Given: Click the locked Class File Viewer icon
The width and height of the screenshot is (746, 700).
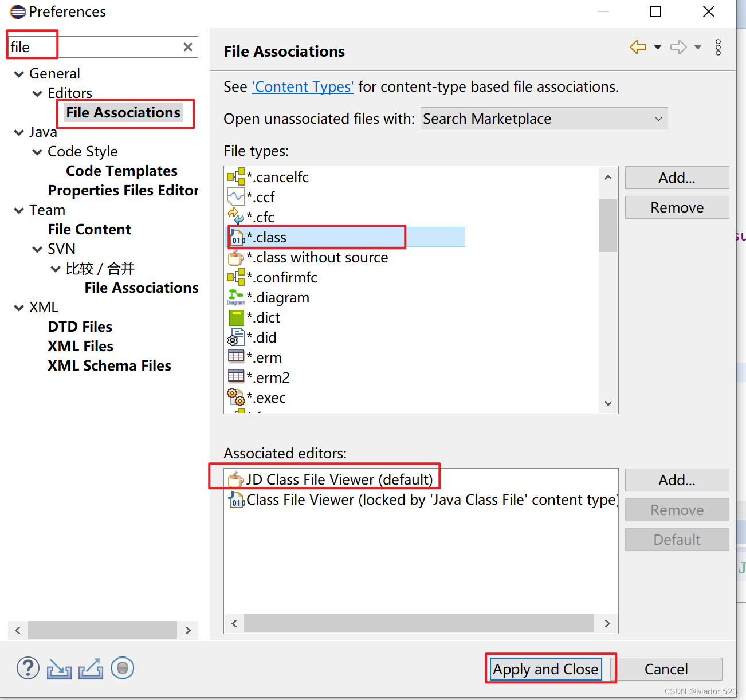Looking at the screenshot, I should coord(237,500).
